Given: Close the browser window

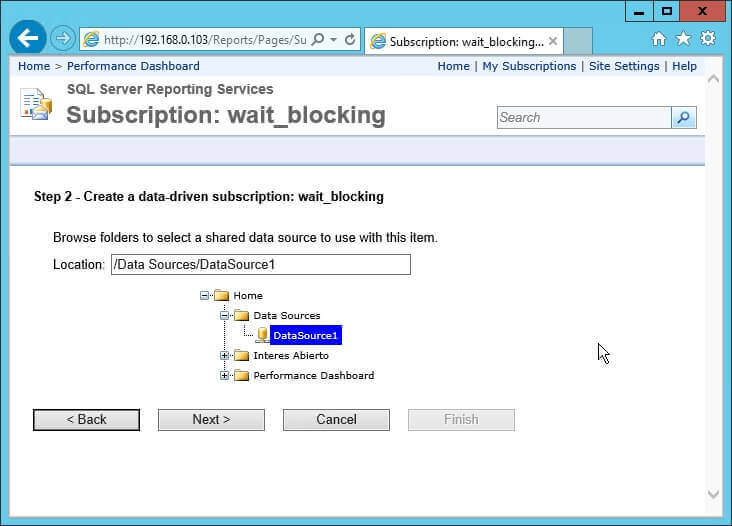Looking at the screenshot, I should (x=702, y=11).
